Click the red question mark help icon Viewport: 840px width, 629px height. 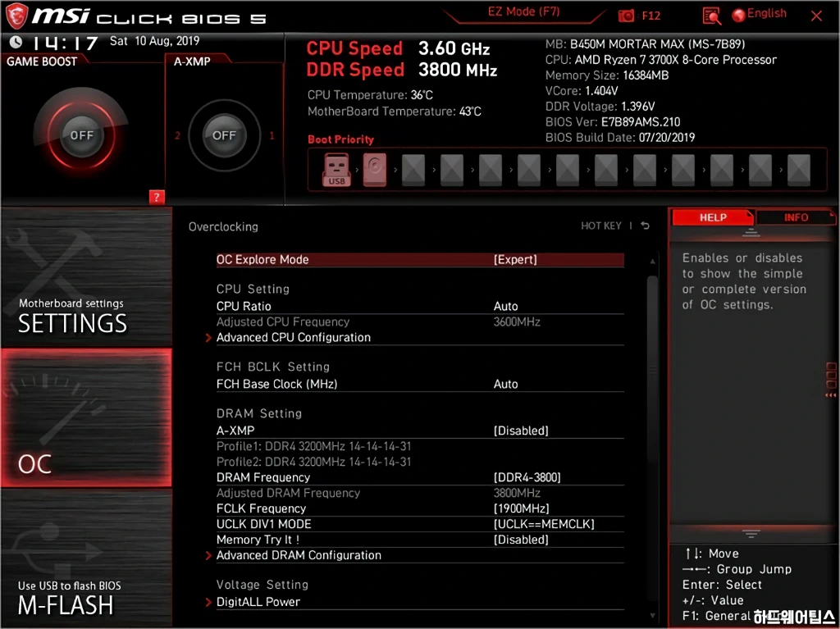[x=157, y=197]
